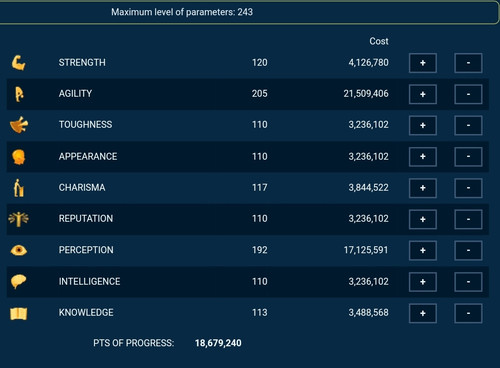Select the INTELLIGENCE label
Viewport: 500px width, 368px height.
[x=89, y=281]
